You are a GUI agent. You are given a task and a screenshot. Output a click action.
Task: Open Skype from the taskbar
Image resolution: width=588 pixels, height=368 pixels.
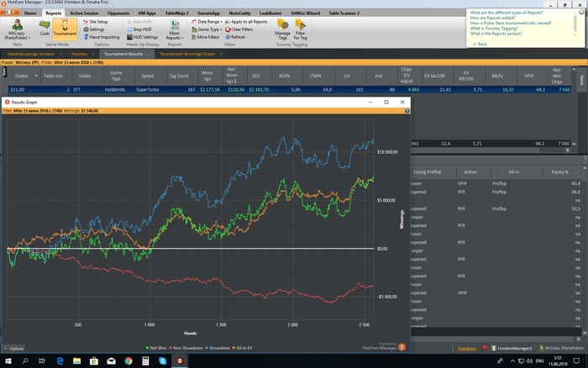tap(162, 361)
